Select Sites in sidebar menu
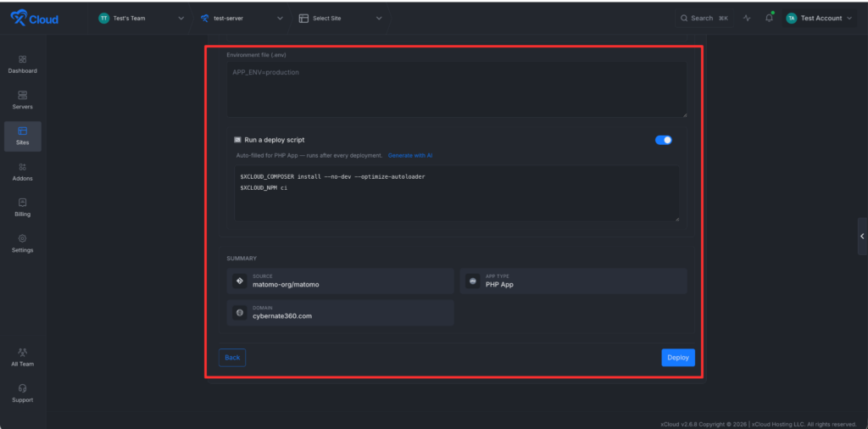868x429 pixels. 22,136
